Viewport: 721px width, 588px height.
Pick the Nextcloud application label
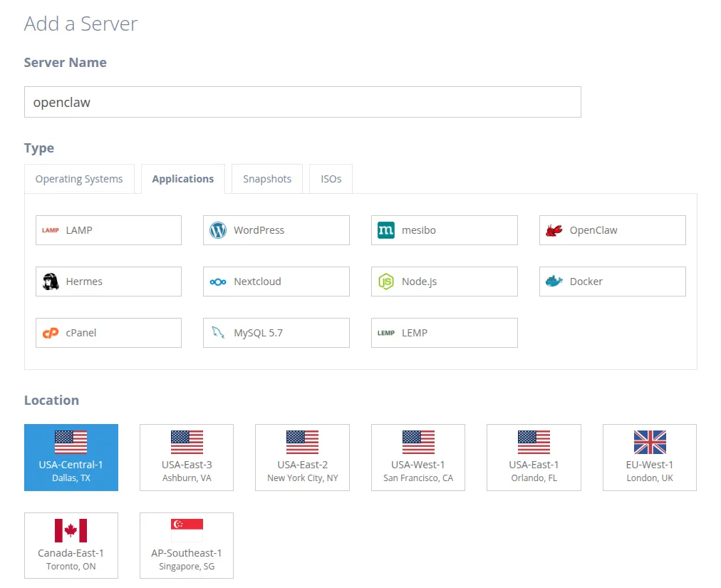point(257,281)
